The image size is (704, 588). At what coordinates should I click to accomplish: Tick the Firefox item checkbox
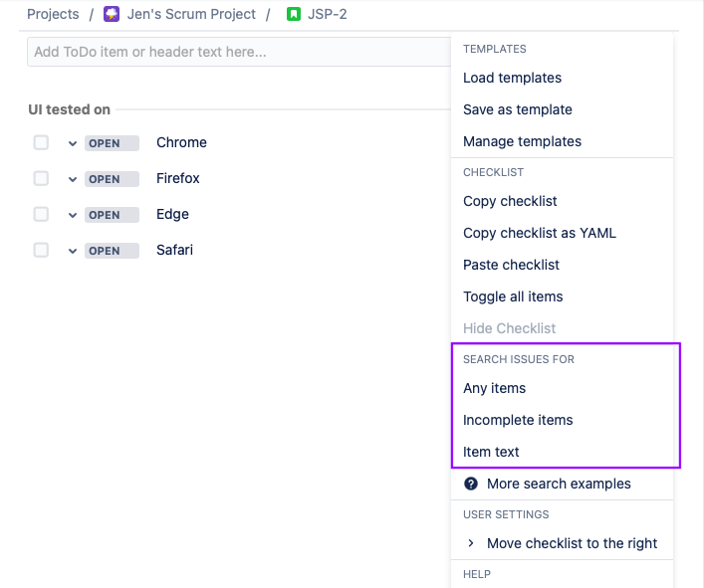coord(41,178)
